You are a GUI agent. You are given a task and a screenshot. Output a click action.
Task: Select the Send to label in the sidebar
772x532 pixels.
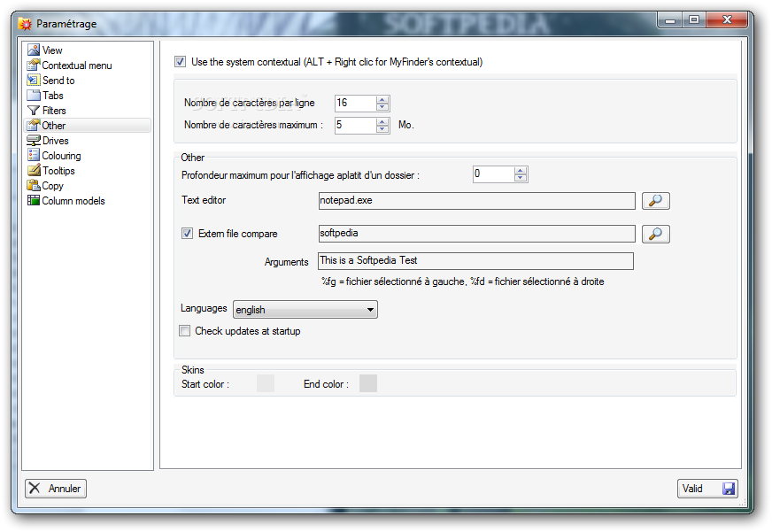tap(58, 81)
